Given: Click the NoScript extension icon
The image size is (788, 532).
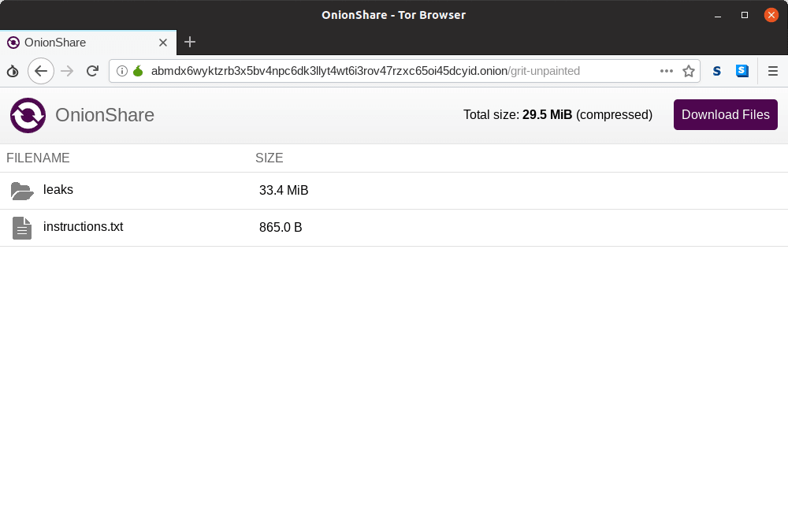Looking at the screenshot, I should click(x=717, y=71).
